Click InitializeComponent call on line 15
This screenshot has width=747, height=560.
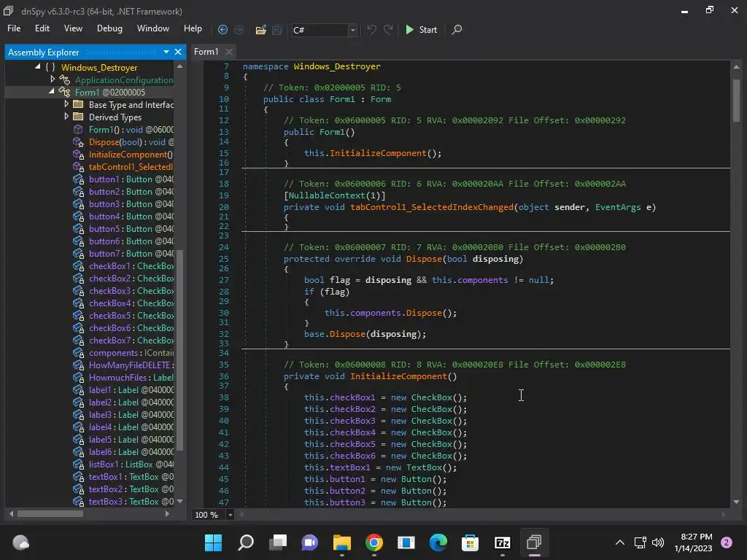click(x=378, y=153)
